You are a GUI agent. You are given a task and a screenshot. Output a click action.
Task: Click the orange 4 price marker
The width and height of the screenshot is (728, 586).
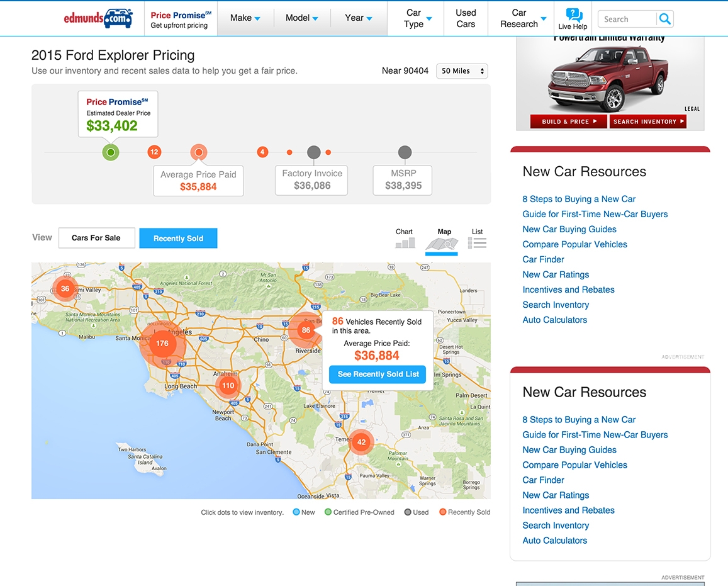coord(262,152)
